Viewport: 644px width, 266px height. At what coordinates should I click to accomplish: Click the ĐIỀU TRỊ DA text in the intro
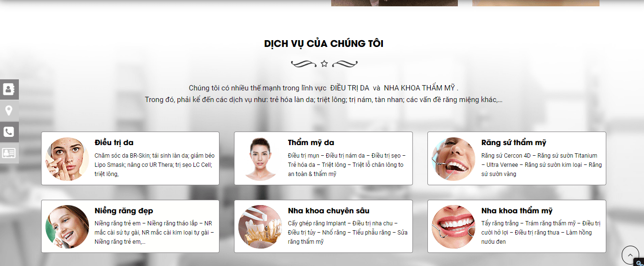pos(350,88)
